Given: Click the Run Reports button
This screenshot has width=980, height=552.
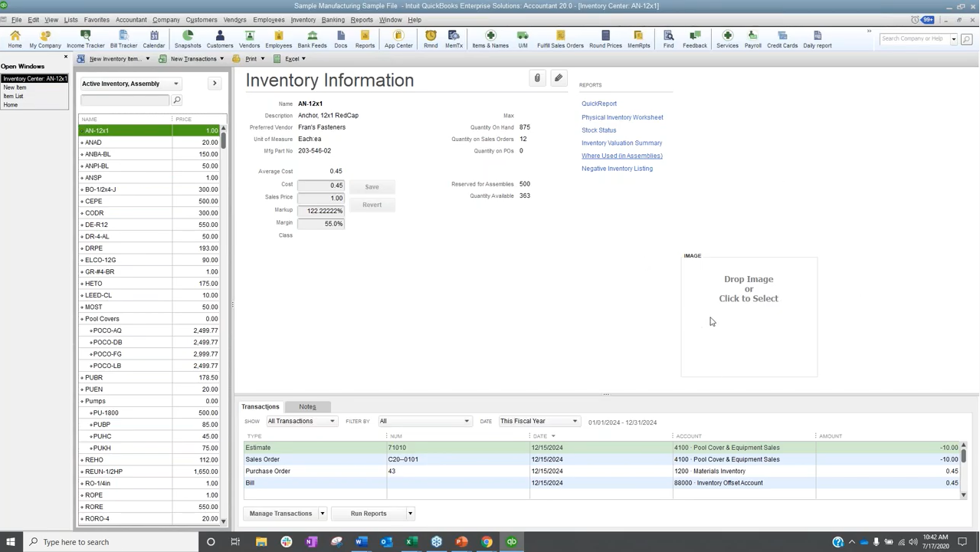Looking at the screenshot, I should click(369, 513).
